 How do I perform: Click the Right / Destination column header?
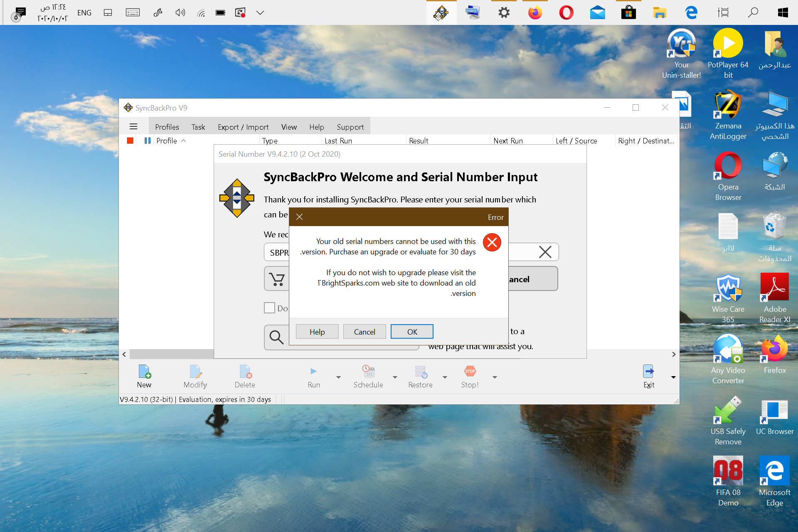tap(646, 140)
